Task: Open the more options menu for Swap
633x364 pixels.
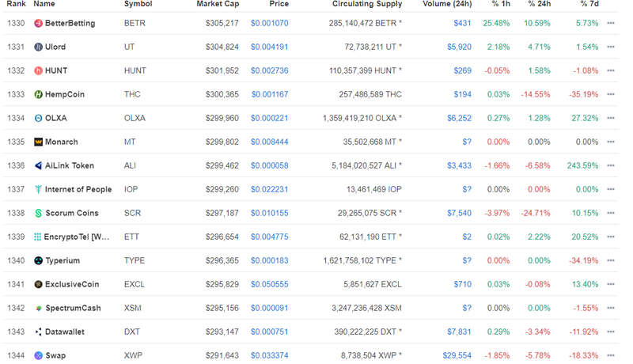Action: (x=611, y=355)
